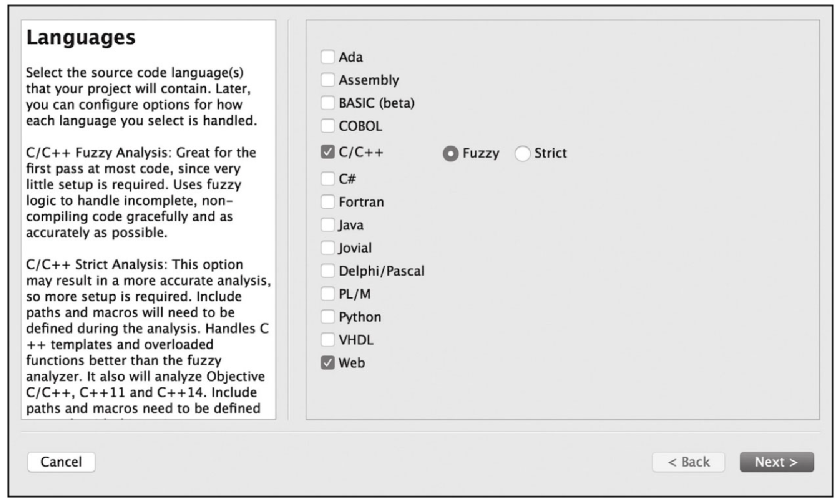Check the Assembly language option
Image resolution: width=840 pixels, height=504 pixels.
click(x=327, y=80)
